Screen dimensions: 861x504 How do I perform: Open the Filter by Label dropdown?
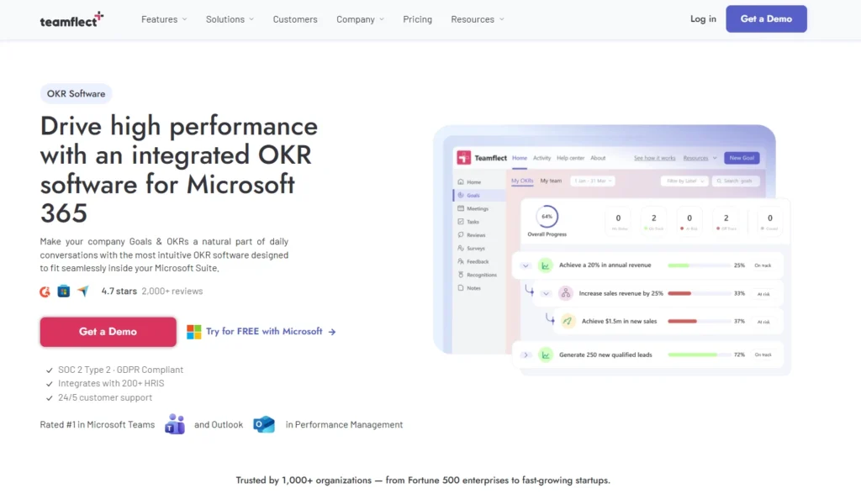click(684, 181)
